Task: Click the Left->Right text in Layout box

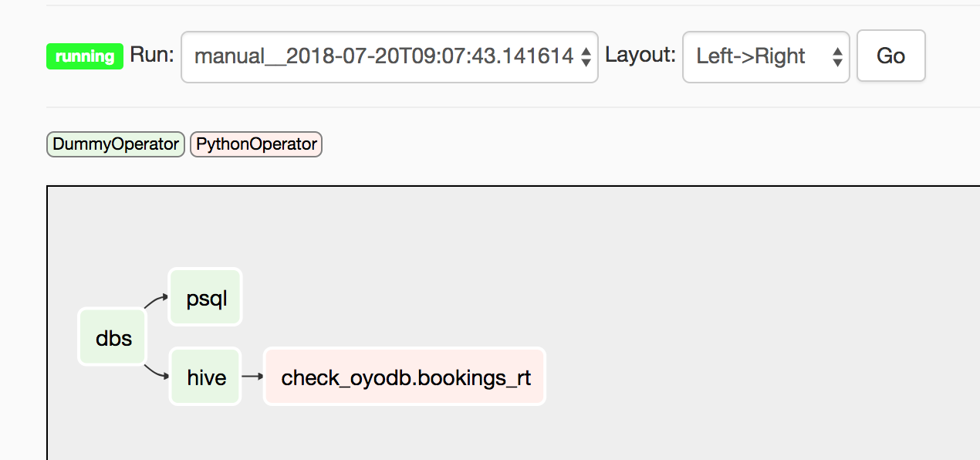Action: pyautogui.click(x=750, y=56)
